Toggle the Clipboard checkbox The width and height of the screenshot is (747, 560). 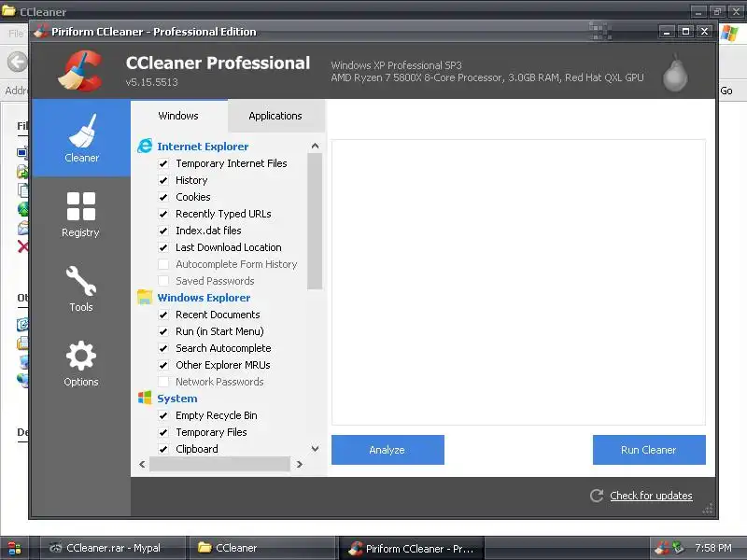[163, 449]
